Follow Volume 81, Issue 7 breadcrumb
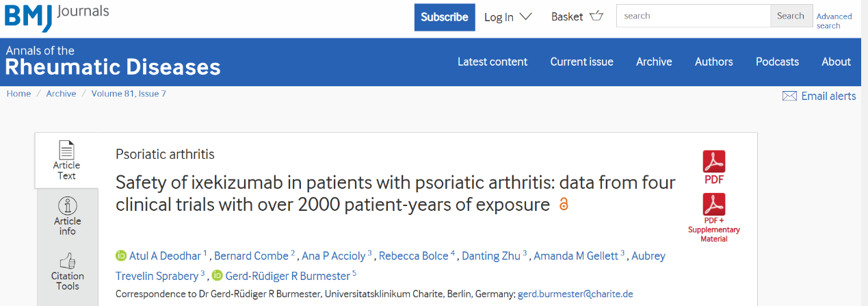This screenshot has width=868, height=306. click(x=129, y=94)
